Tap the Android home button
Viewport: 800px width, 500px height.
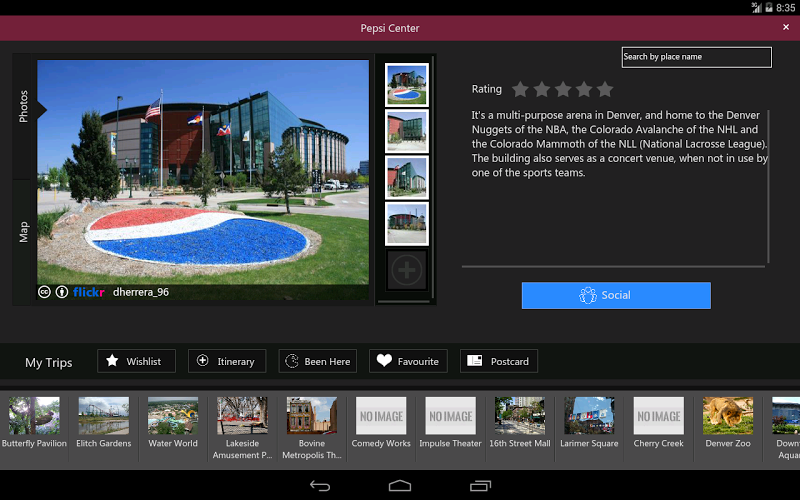point(399,486)
